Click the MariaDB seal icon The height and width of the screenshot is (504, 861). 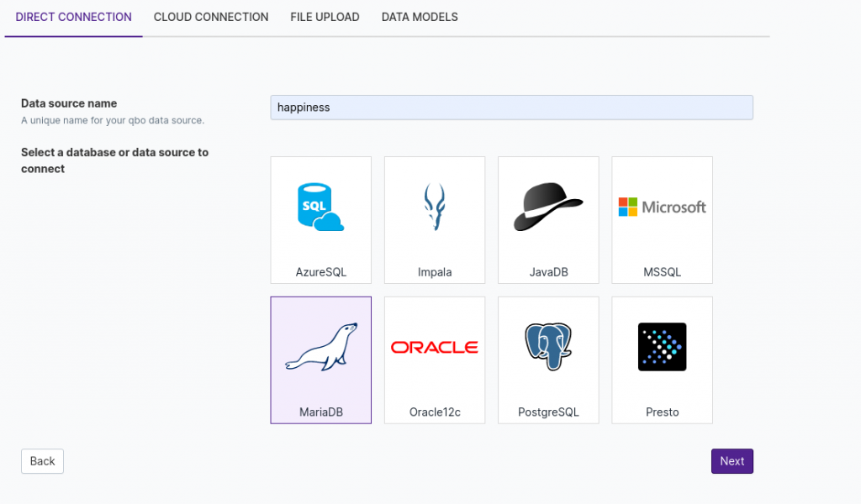point(320,347)
